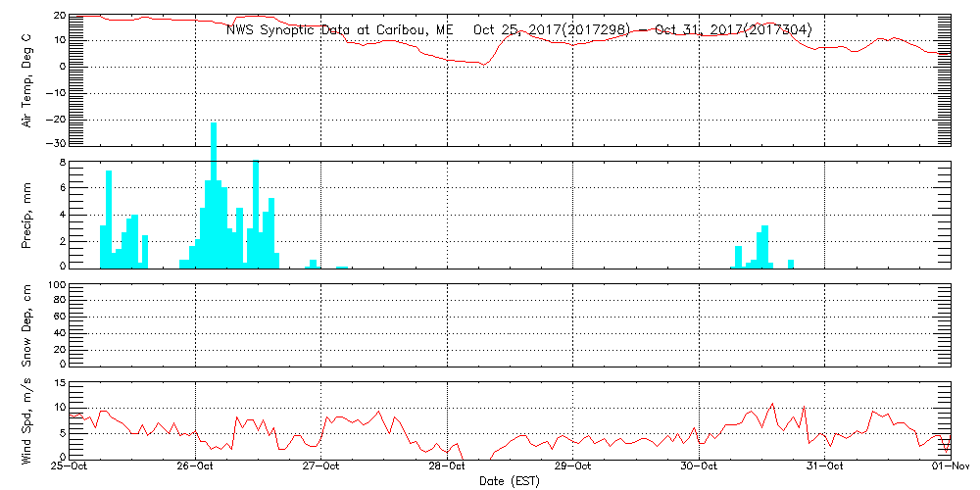Click the 'Date (EST)' x-axis label
The width and height of the screenshot is (980, 490).
[511, 481]
